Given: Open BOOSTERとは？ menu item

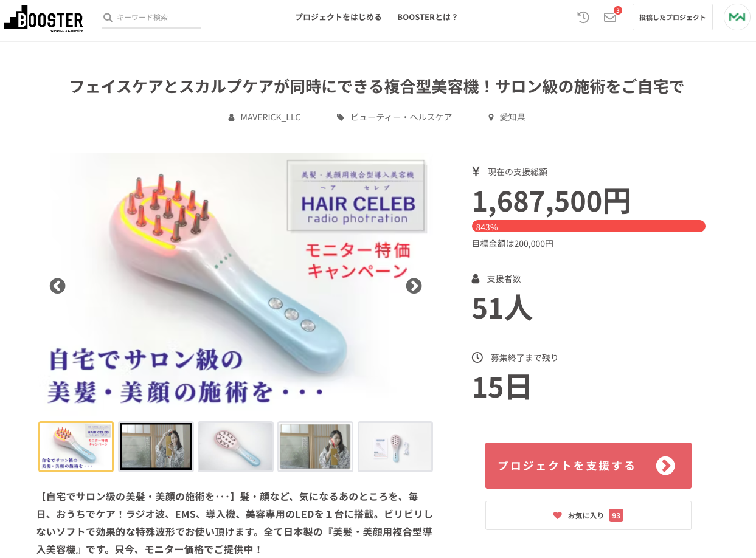Looking at the screenshot, I should [427, 17].
